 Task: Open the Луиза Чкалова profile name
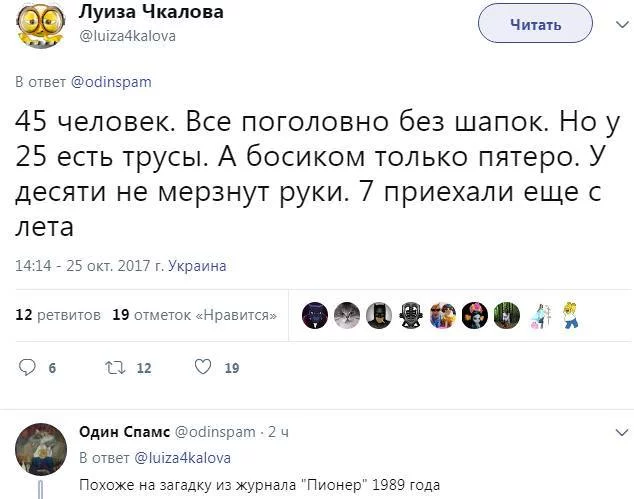pyautogui.click(x=150, y=12)
